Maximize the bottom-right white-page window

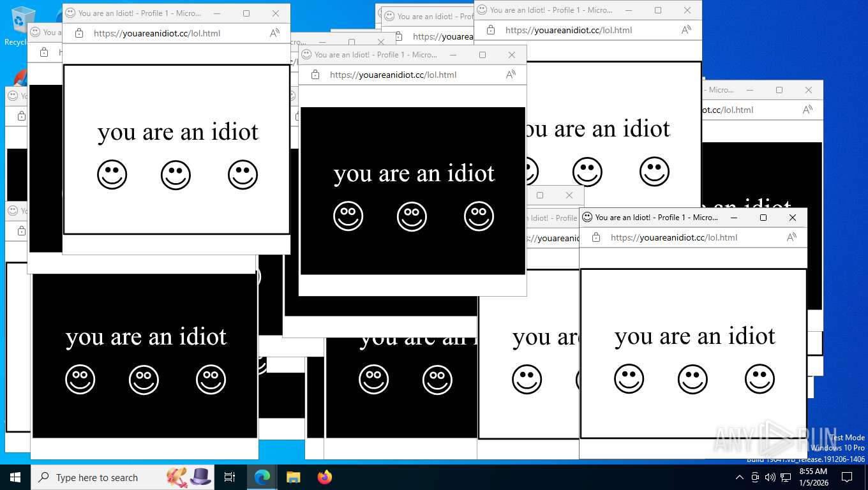[763, 218]
